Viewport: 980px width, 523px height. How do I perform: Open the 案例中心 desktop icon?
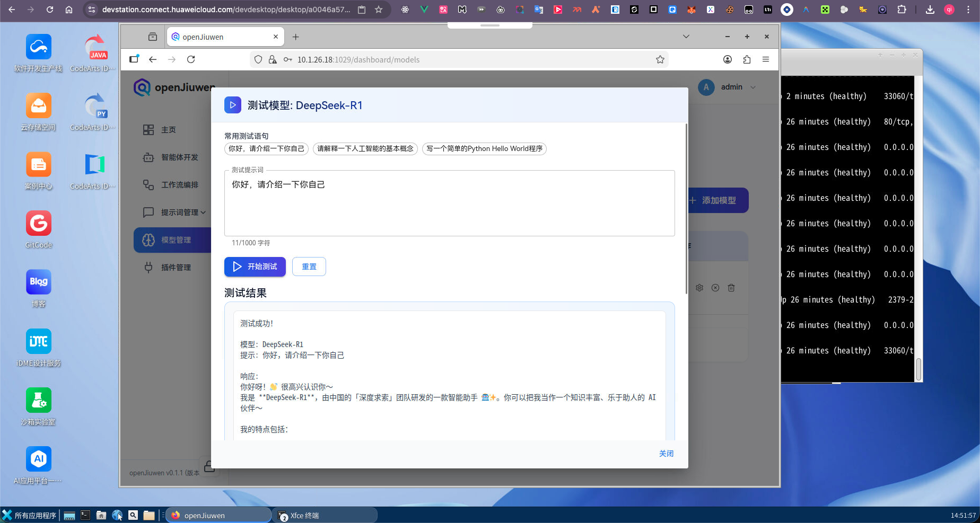(x=38, y=171)
